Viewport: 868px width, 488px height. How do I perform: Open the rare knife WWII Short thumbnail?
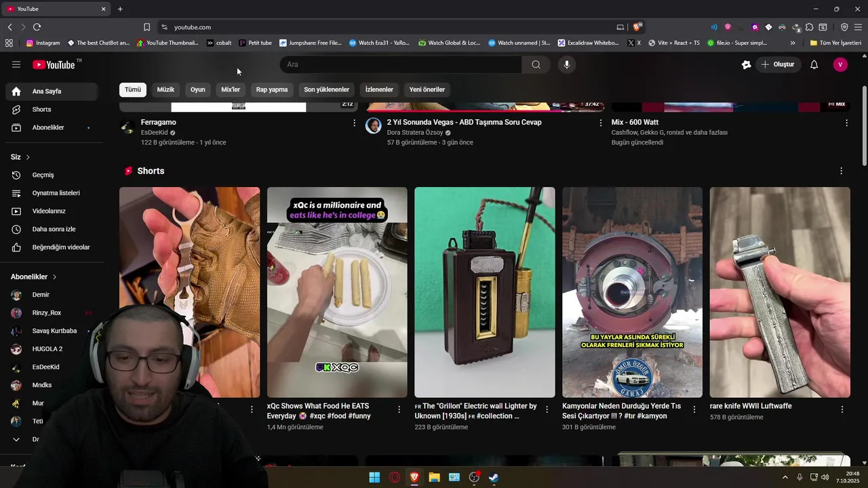tap(780, 292)
